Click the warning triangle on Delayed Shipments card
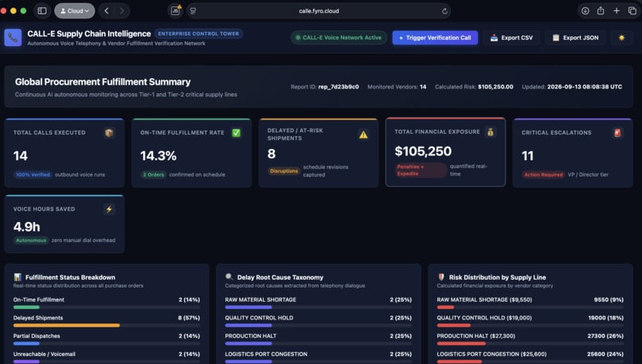This screenshot has width=642, height=364. coord(363,135)
